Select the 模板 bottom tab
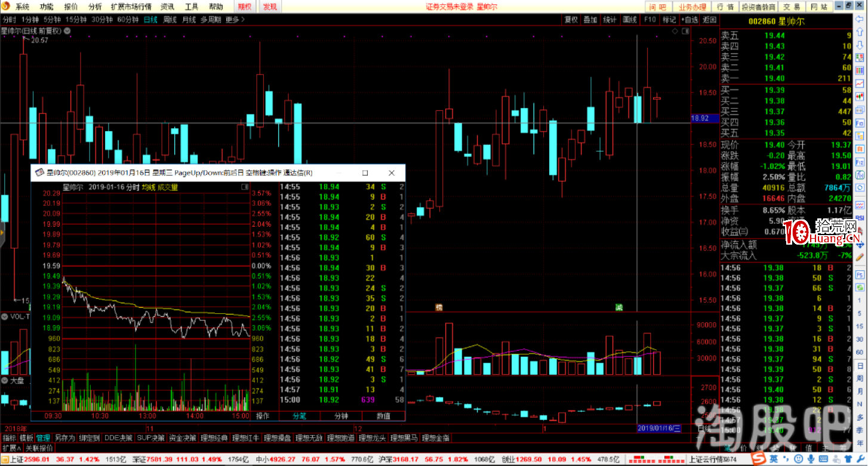868x466 pixels. [x=26, y=437]
